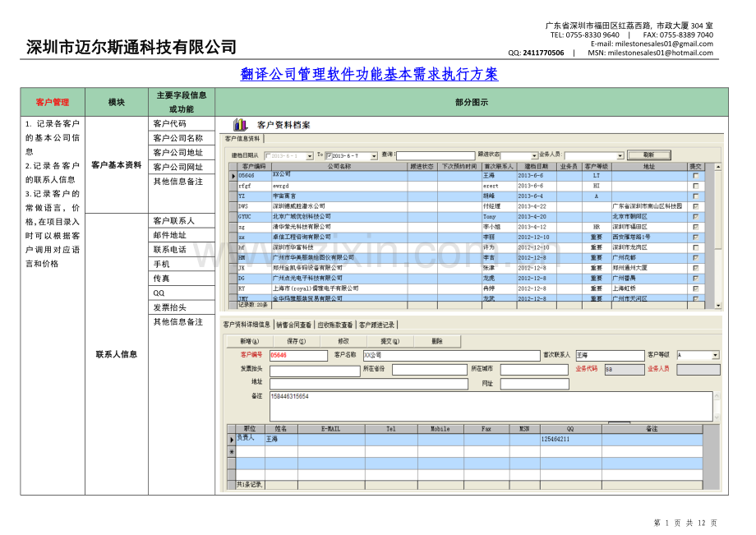Click the 地址 input field in form
Screen dimensions: 756x535
369,384
